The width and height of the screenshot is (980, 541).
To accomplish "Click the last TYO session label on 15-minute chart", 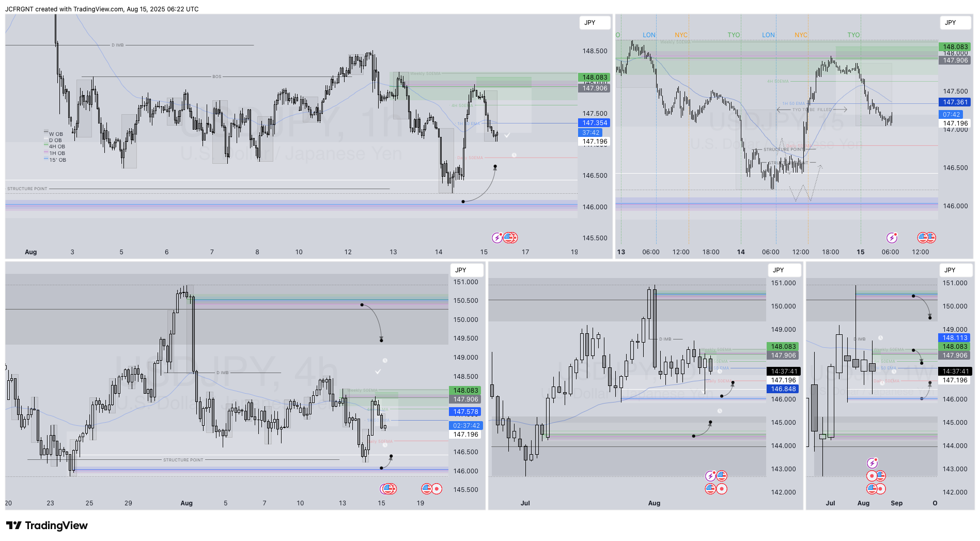I will click(853, 35).
